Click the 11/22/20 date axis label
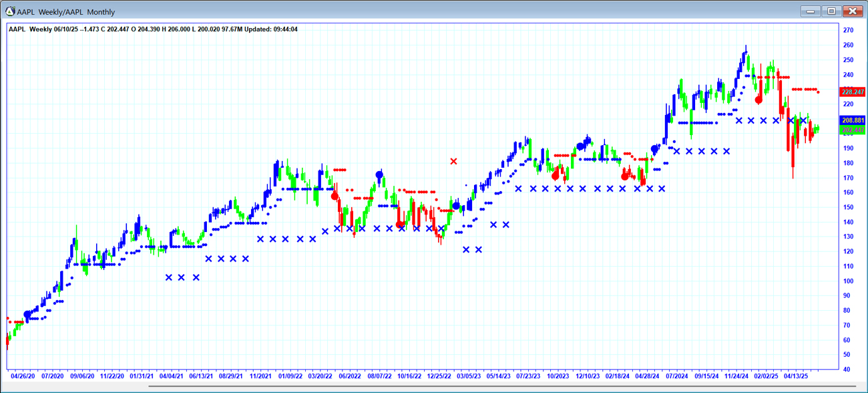The width and height of the screenshot is (868, 393). point(113,376)
